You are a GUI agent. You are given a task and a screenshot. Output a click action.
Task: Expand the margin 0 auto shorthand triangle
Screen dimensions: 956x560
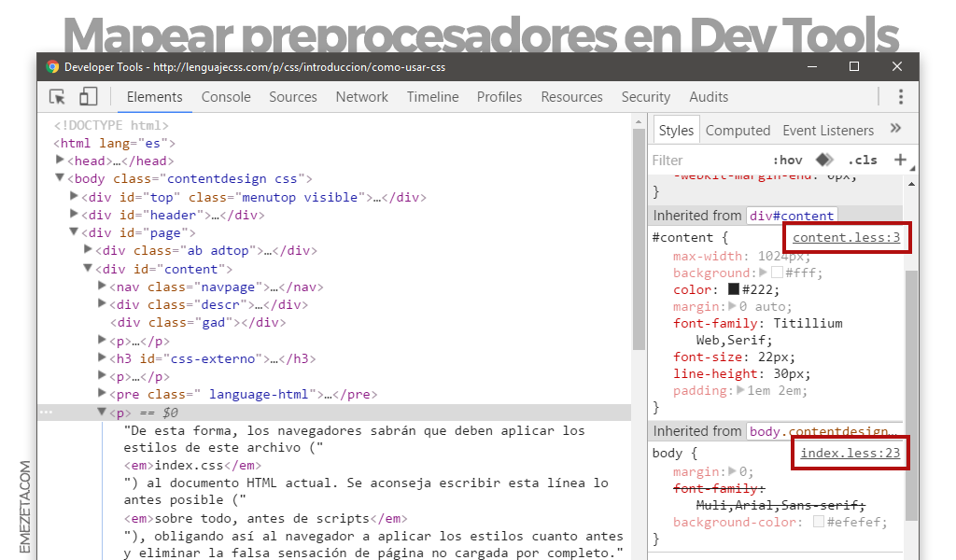point(732,306)
